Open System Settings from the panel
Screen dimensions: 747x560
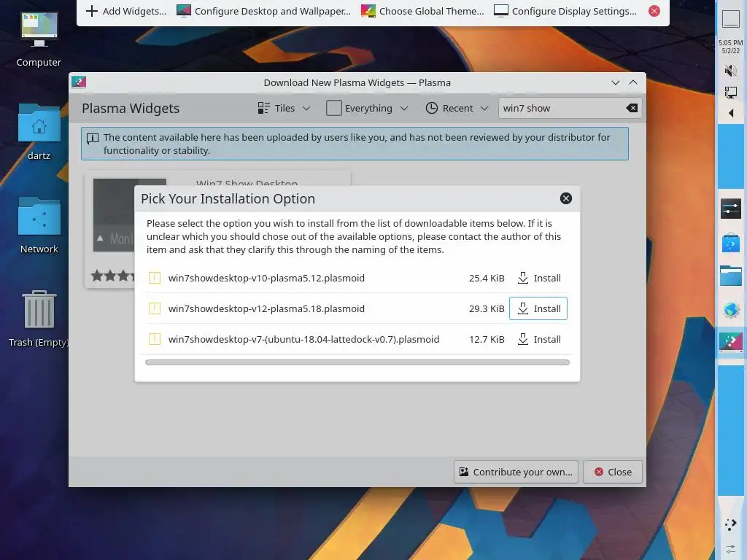pos(730,209)
